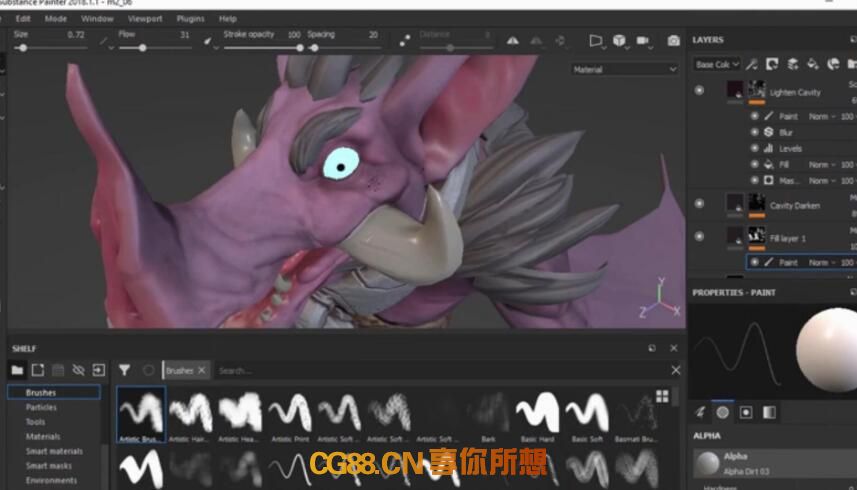Open the Base Col channel dropdown
The image size is (857, 490).
click(x=717, y=64)
